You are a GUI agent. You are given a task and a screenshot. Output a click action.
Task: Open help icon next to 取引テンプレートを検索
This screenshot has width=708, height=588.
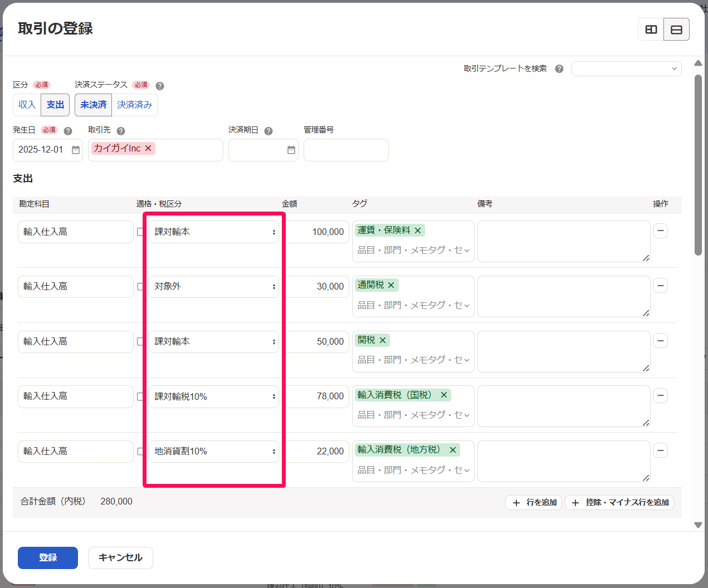click(x=559, y=69)
